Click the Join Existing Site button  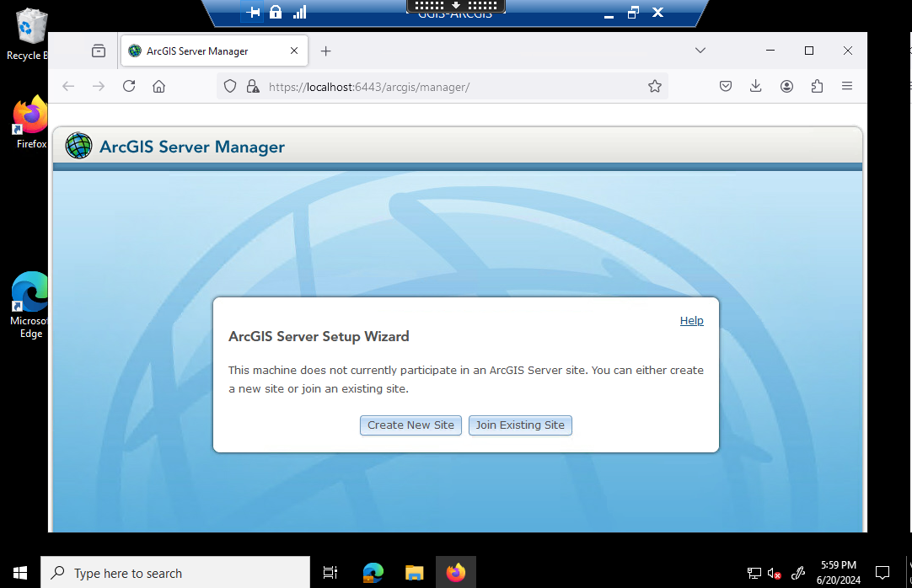[x=520, y=425]
